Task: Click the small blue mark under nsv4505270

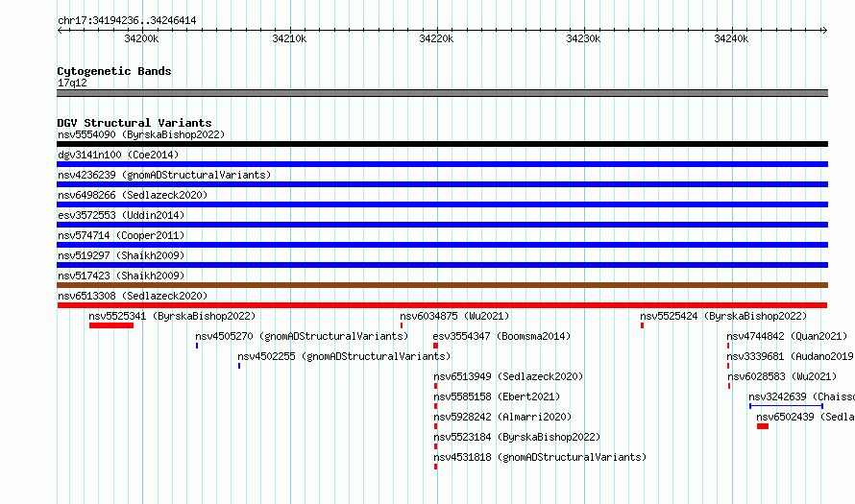Action: (x=197, y=346)
